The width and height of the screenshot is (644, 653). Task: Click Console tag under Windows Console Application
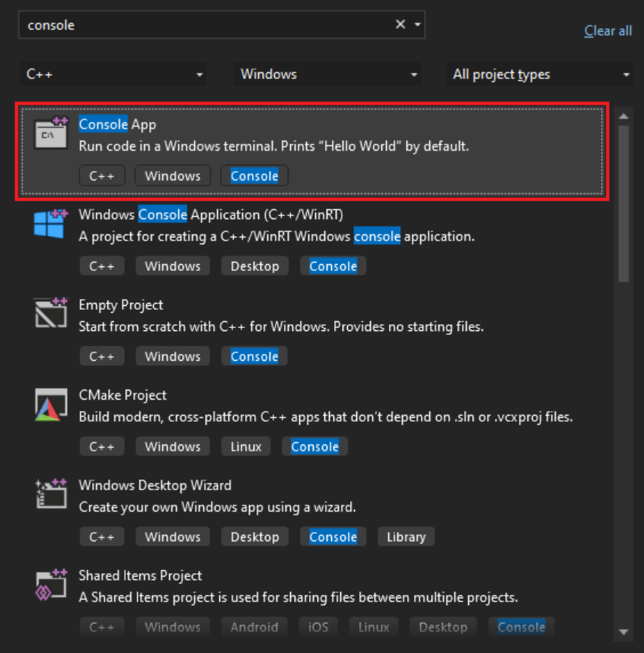pos(333,266)
